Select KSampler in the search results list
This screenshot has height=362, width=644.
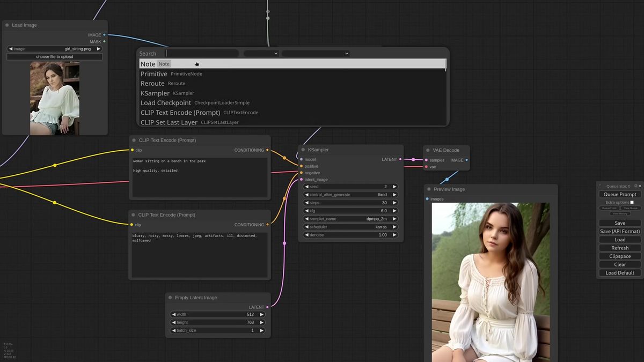click(292, 93)
